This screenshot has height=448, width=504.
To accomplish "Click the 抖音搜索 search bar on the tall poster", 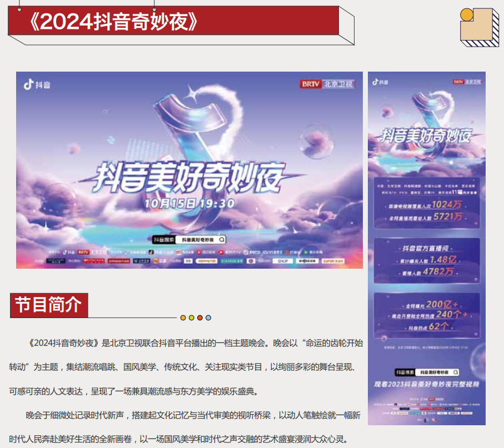I will tap(427, 372).
